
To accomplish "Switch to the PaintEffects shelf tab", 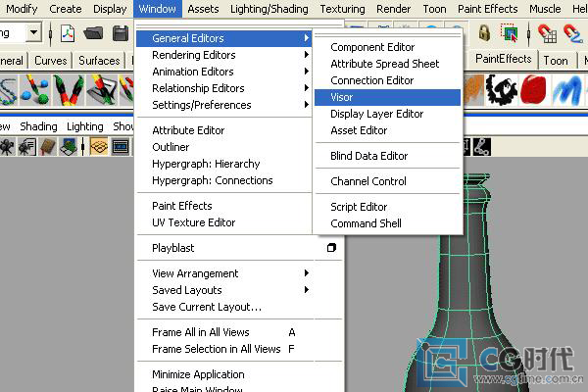I will 503,59.
